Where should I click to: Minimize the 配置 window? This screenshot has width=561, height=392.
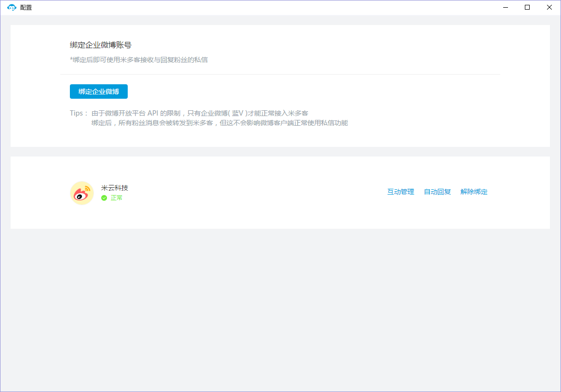pos(506,7)
